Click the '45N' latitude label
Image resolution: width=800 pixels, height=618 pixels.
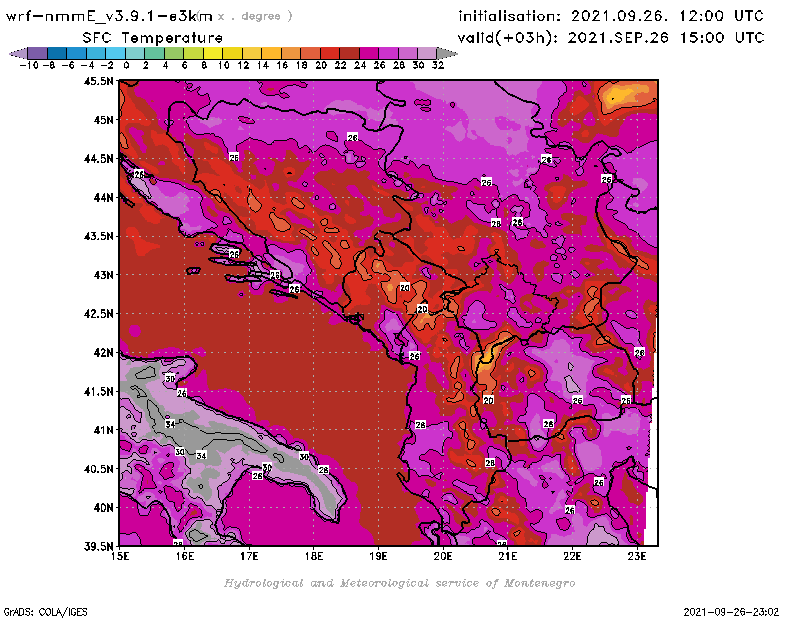(x=104, y=120)
